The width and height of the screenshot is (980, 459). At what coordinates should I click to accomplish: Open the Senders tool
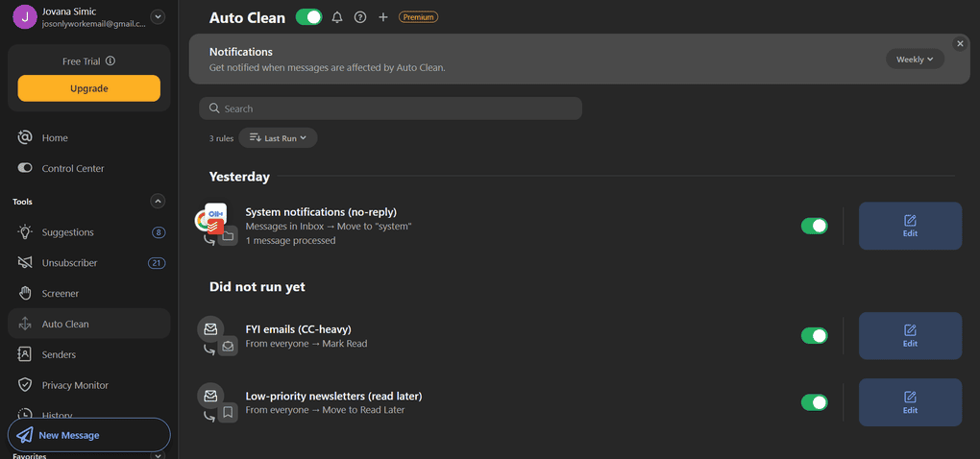click(x=88, y=354)
